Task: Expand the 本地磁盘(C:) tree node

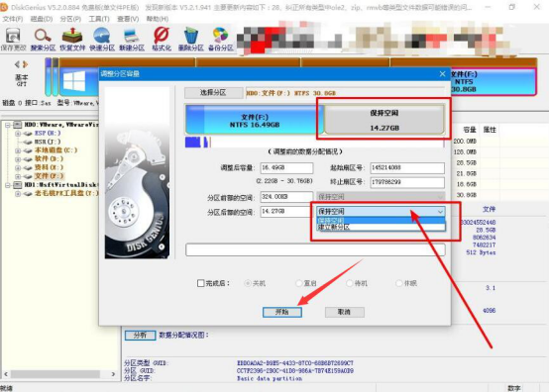Action: pos(18,150)
